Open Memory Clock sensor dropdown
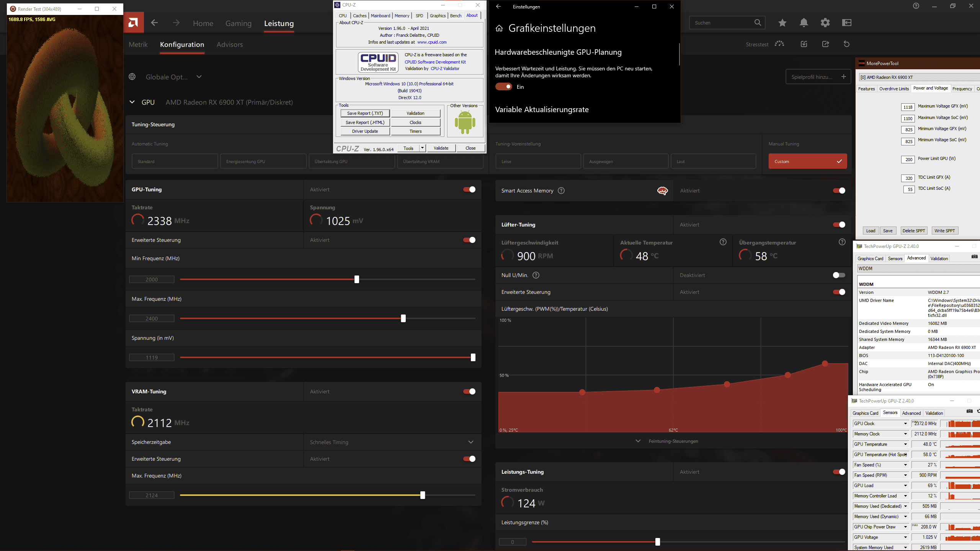The image size is (980, 551). tap(905, 434)
